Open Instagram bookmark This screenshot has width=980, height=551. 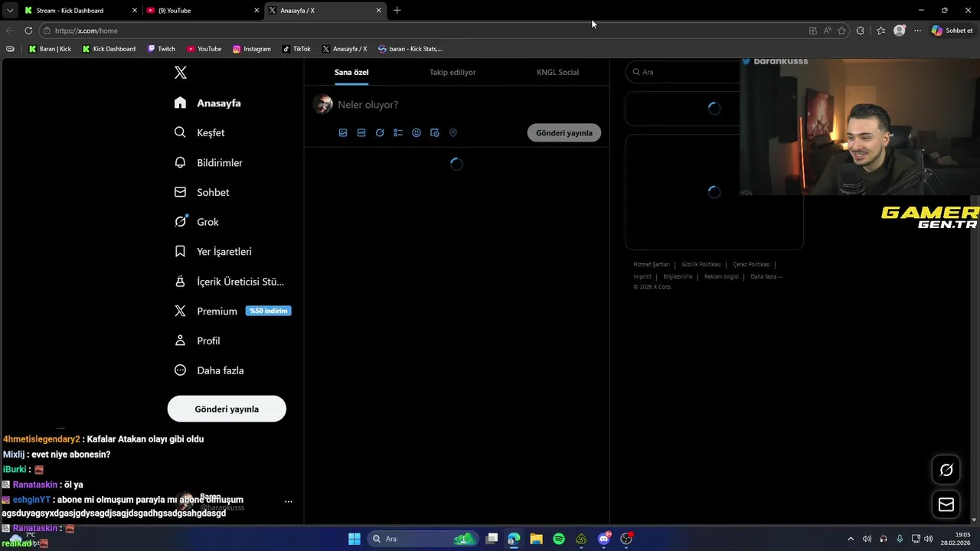click(x=252, y=49)
